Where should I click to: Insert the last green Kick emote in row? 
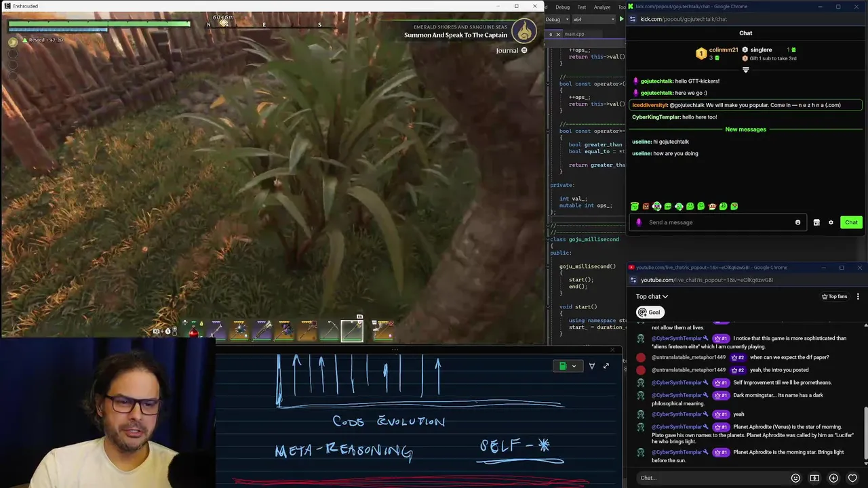pyautogui.click(x=734, y=206)
